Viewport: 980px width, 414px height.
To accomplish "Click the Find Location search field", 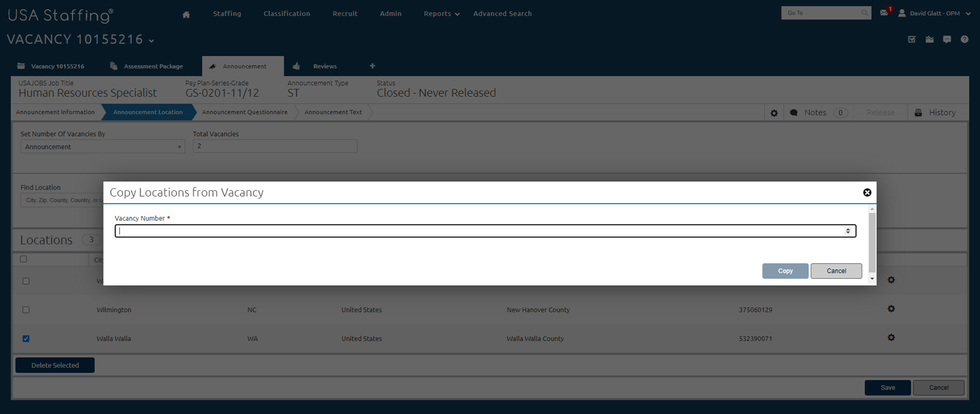I will (62, 200).
